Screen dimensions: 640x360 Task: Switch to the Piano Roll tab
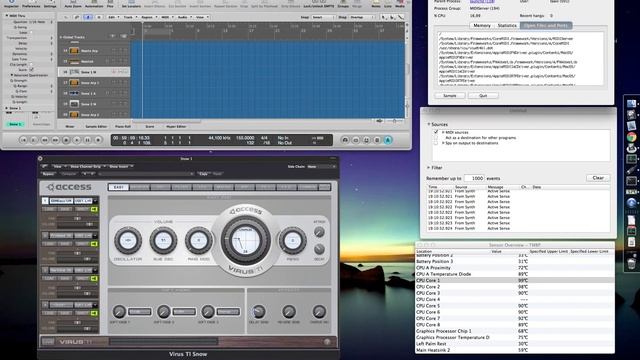pos(122,127)
